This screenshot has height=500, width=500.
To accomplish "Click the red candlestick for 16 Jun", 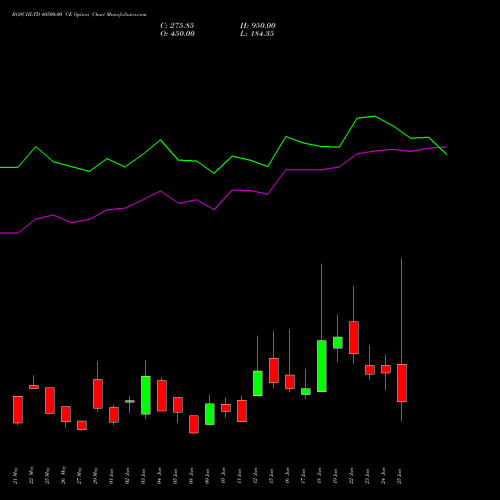I will (290, 382).
